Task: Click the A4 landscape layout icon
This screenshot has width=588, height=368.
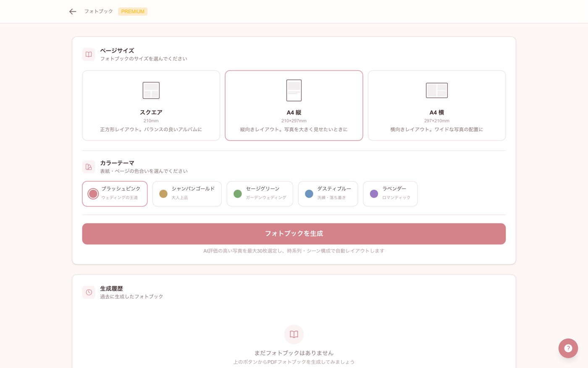Action: (437, 90)
